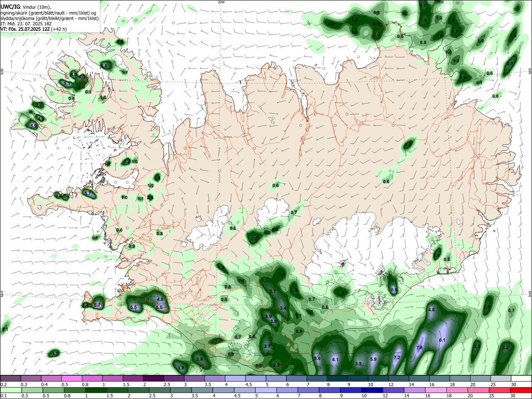Click the 2.8 precipitation value

(x=199, y=359)
